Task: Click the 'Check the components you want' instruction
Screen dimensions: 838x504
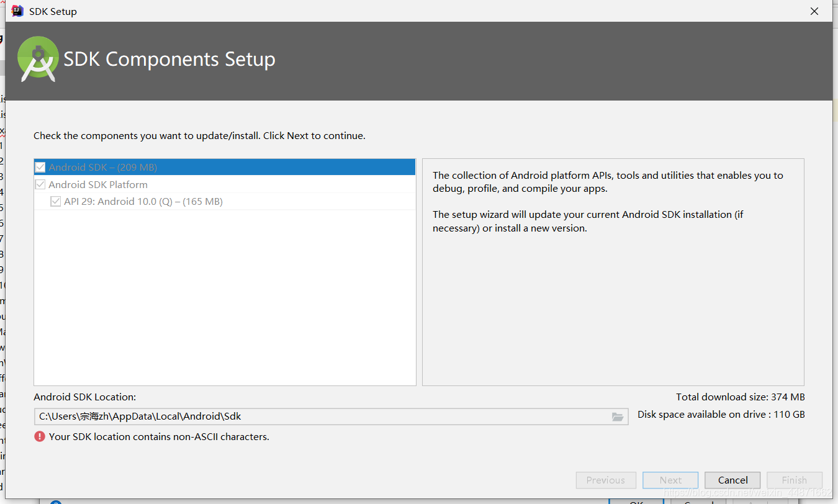Action: (199, 135)
